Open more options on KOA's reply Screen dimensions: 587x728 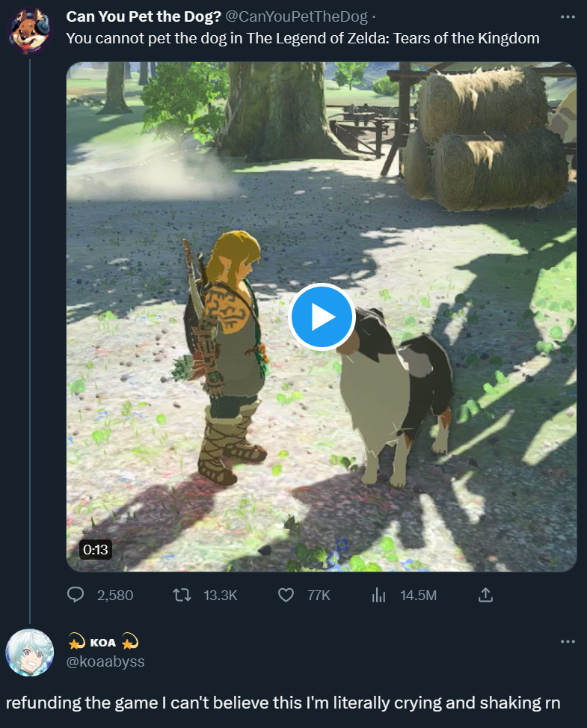point(568,641)
